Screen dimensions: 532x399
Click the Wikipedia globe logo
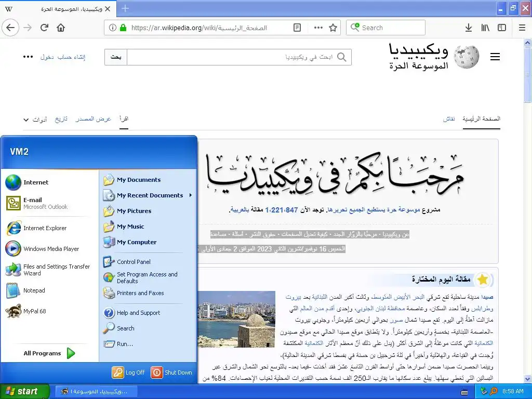467,57
